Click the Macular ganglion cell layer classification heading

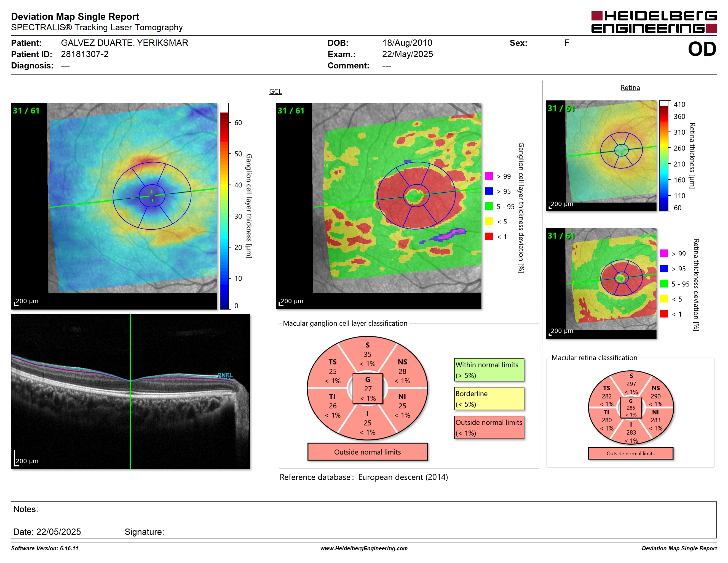point(345,323)
